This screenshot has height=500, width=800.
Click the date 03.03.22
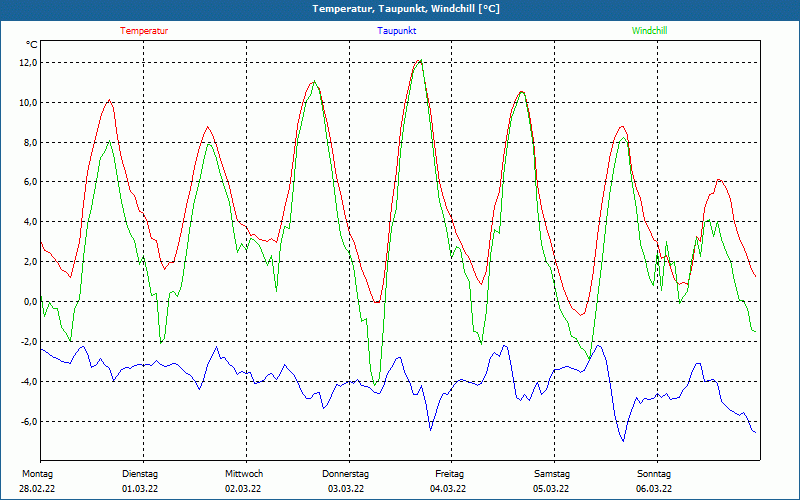[x=346, y=489]
